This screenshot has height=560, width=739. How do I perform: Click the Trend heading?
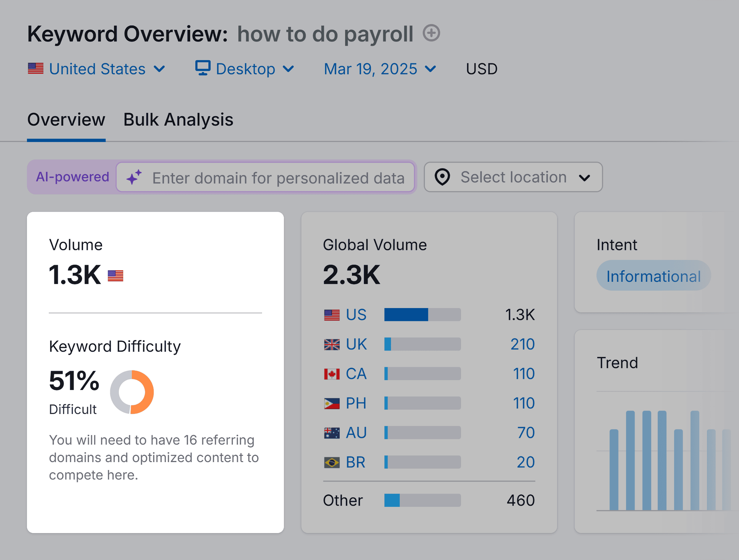pos(618,363)
